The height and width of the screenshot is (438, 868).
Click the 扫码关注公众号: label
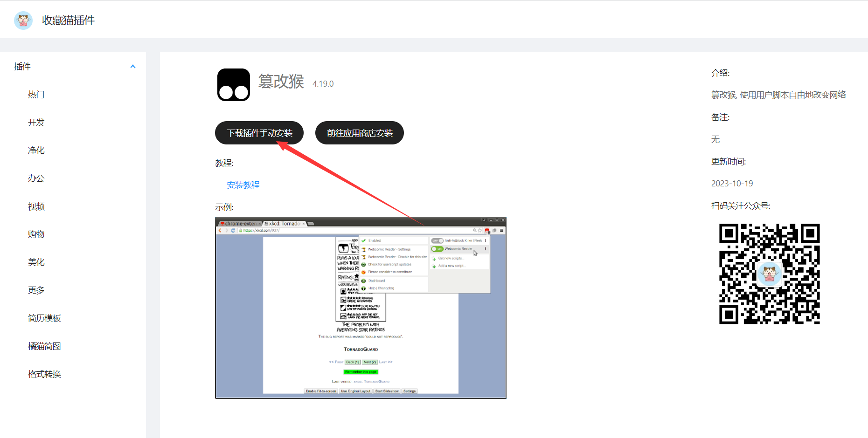point(741,206)
